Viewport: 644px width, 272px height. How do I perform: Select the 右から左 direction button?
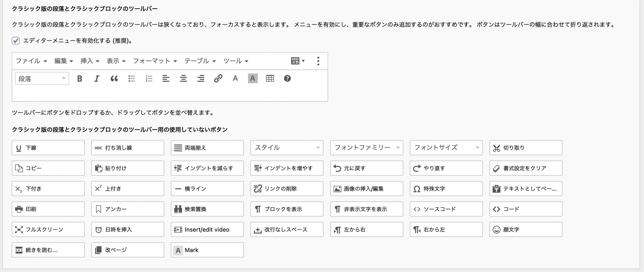[x=446, y=229]
